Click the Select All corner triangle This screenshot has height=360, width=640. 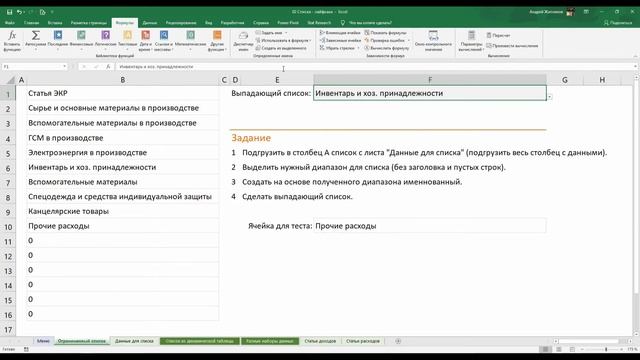tap(10, 80)
